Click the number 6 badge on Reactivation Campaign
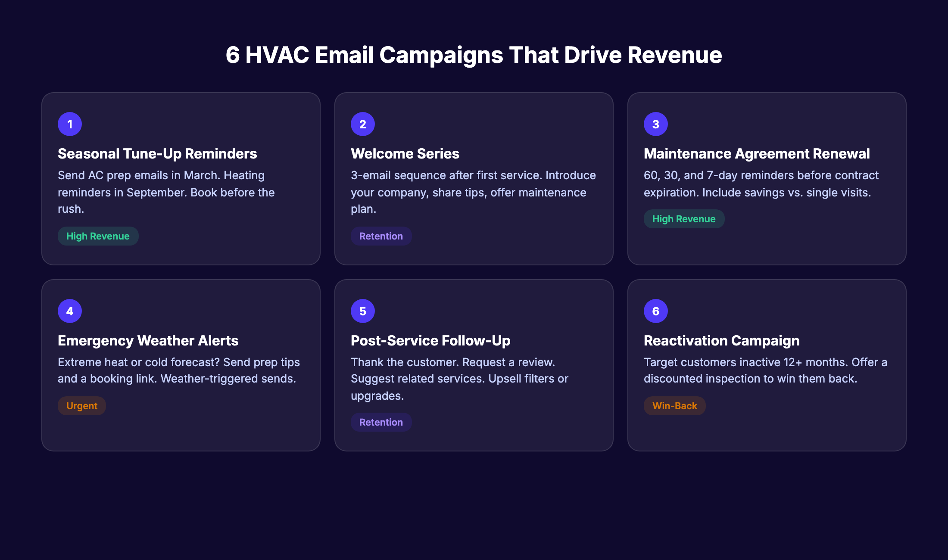This screenshot has height=560, width=948. [x=655, y=311]
